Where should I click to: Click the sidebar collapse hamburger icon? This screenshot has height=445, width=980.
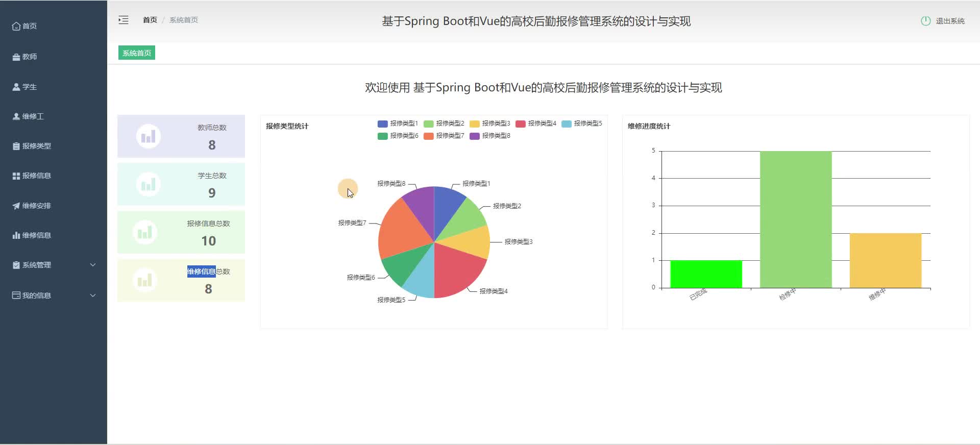[x=124, y=20]
